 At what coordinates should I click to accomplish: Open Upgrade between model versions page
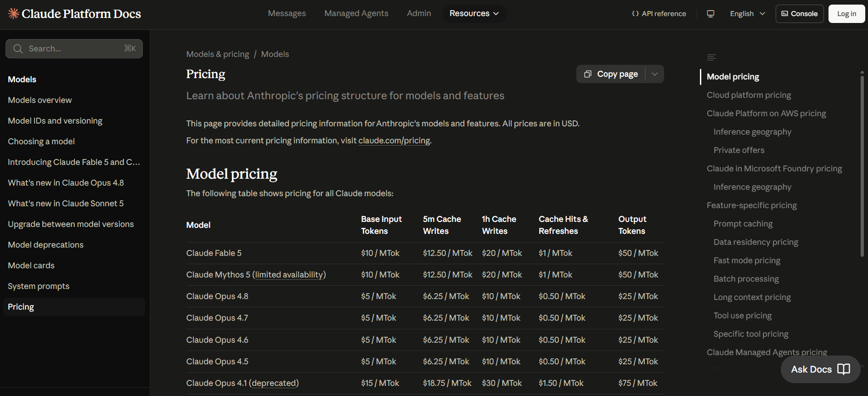coord(71,224)
